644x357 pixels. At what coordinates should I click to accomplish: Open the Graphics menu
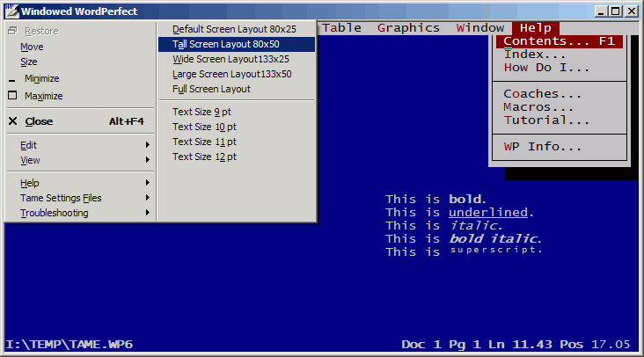(x=408, y=27)
